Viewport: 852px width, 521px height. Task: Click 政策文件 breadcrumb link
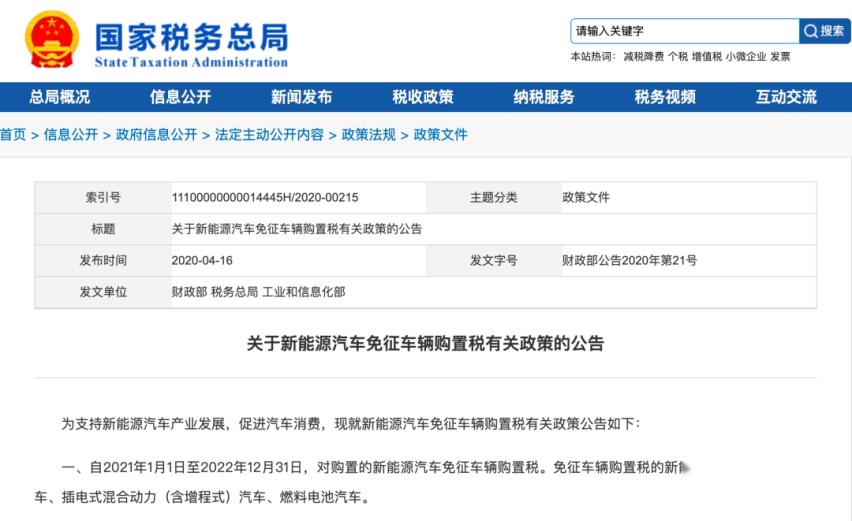click(441, 134)
